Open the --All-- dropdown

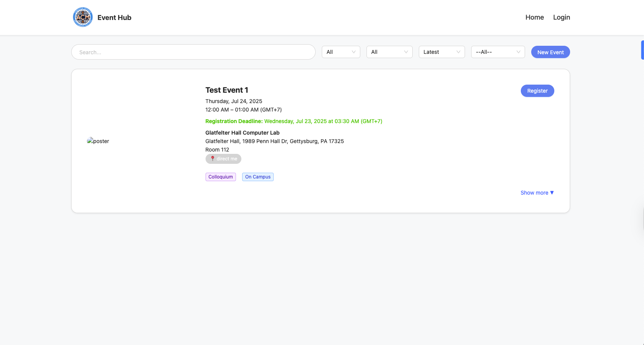(498, 52)
